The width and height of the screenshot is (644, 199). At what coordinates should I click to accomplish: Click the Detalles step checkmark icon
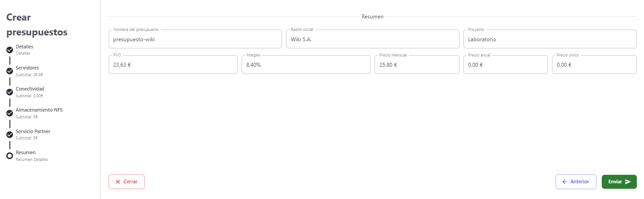9,50
